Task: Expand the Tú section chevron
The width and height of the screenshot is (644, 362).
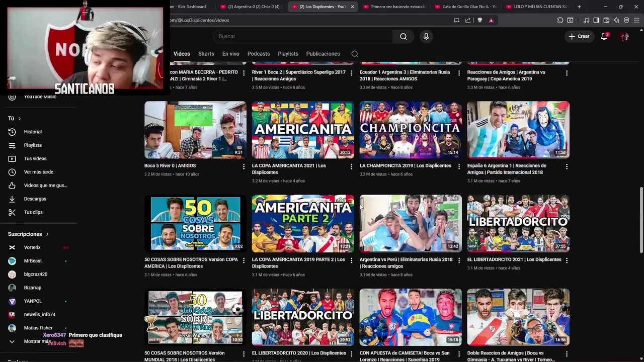Action: tap(19, 119)
